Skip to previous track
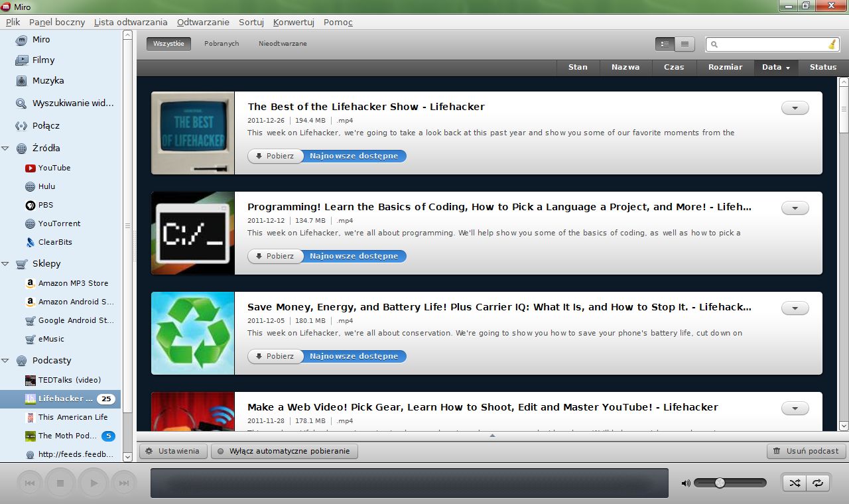 click(x=30, y=483)
